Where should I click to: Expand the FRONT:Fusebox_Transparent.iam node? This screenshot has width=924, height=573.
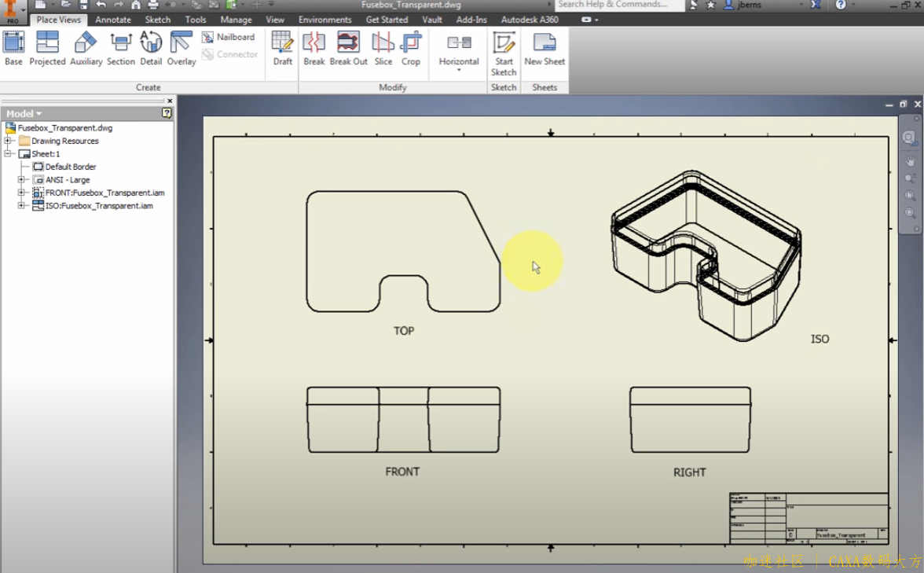click(22, 193)
